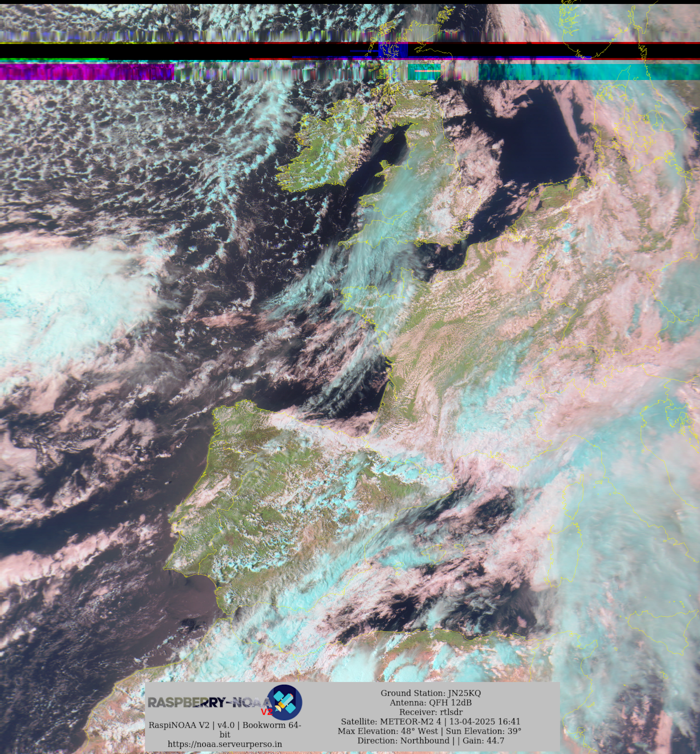Click the https://noaa.serveurperso.in URL text
700x754 pixels.
point(224,744)
